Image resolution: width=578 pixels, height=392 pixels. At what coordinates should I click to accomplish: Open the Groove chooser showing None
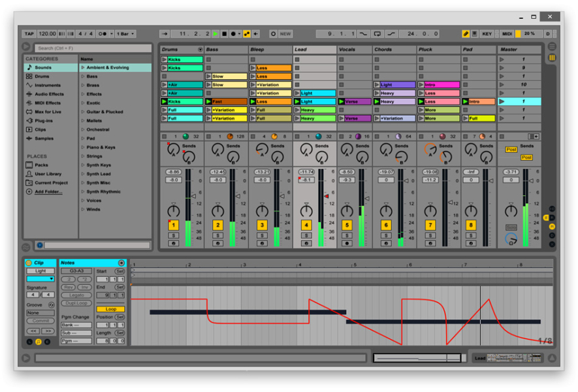pos(40,312)
